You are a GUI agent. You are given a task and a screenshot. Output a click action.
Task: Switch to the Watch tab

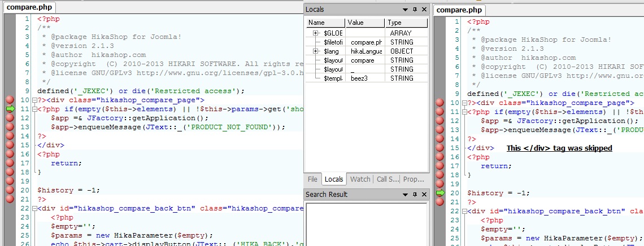point(360,179)
